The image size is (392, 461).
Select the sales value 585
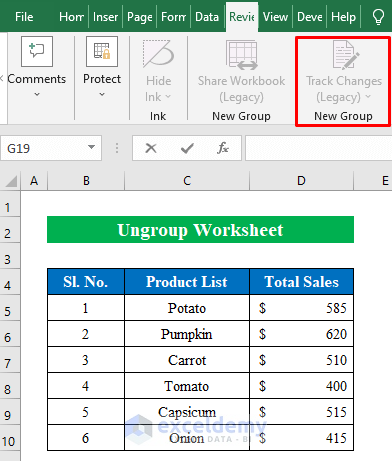[x=301, y=308]
